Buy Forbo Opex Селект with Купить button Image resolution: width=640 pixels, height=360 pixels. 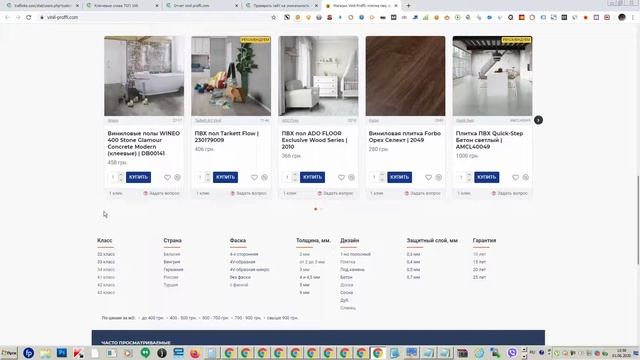(x=399, y=177)
